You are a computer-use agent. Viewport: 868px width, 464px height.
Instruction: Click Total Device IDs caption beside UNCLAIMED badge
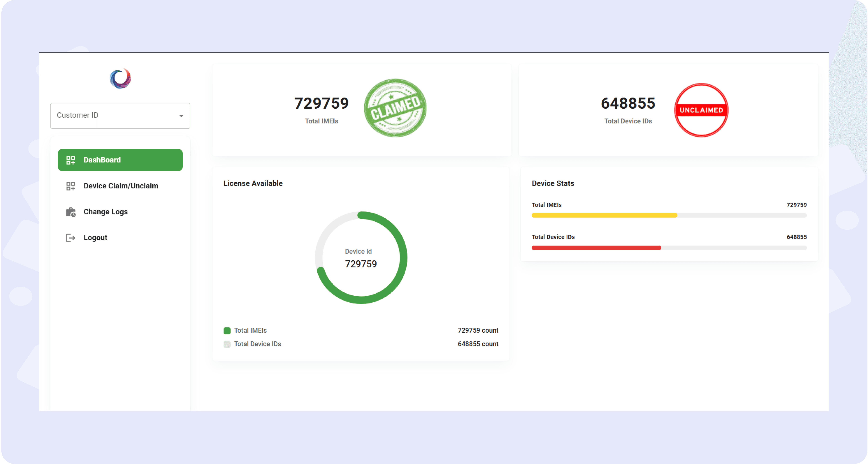tap(628, 121)
